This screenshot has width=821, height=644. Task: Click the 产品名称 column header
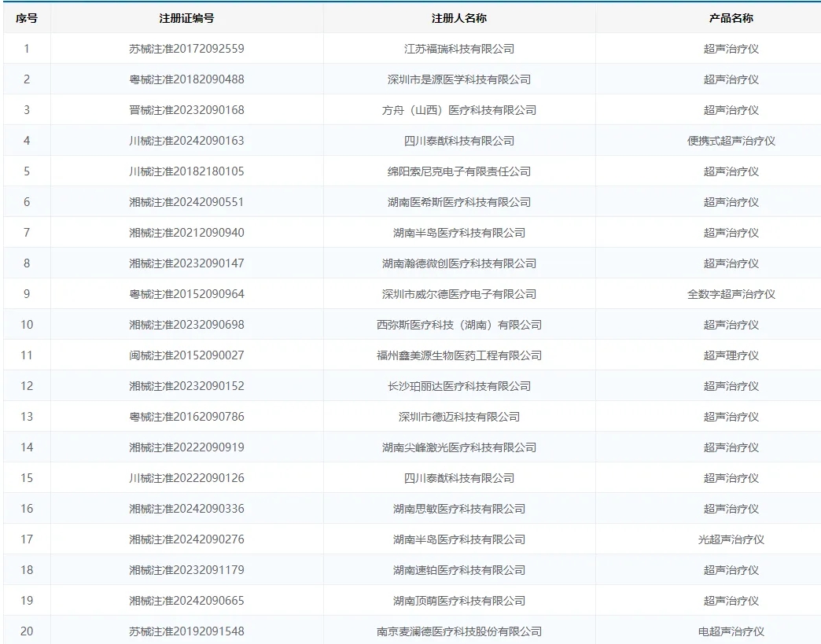pos(731,18)
